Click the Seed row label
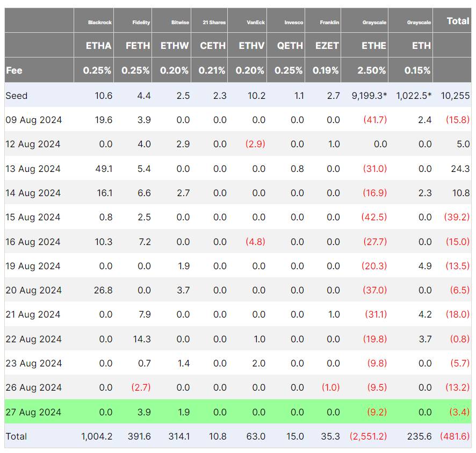 [17, 96]
